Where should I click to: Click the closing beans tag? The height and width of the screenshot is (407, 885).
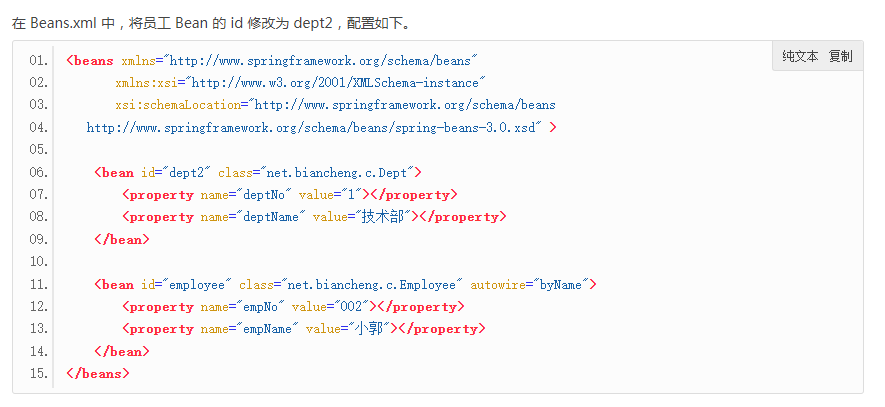point(98,374)
